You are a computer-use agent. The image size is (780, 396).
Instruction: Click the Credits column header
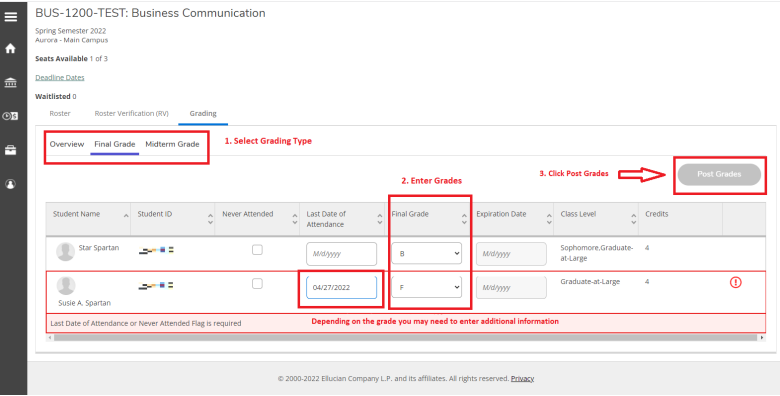point(657,214)
